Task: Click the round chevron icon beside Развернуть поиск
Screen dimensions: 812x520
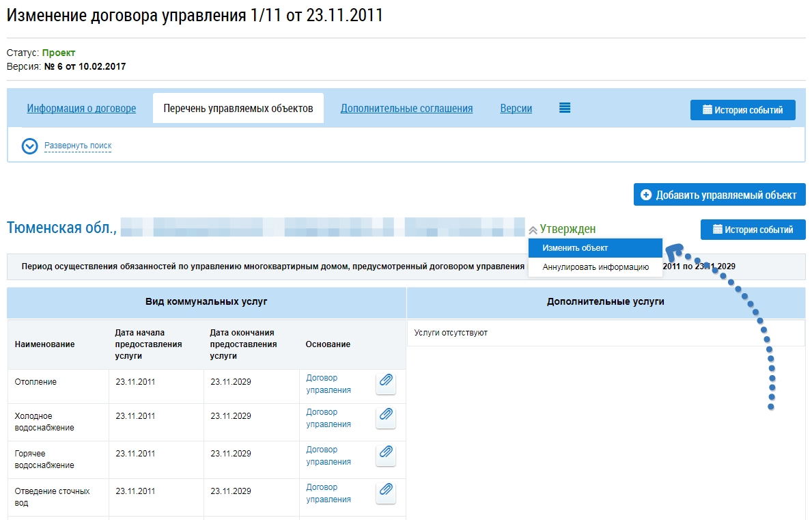Action: [x=29, y=146]
